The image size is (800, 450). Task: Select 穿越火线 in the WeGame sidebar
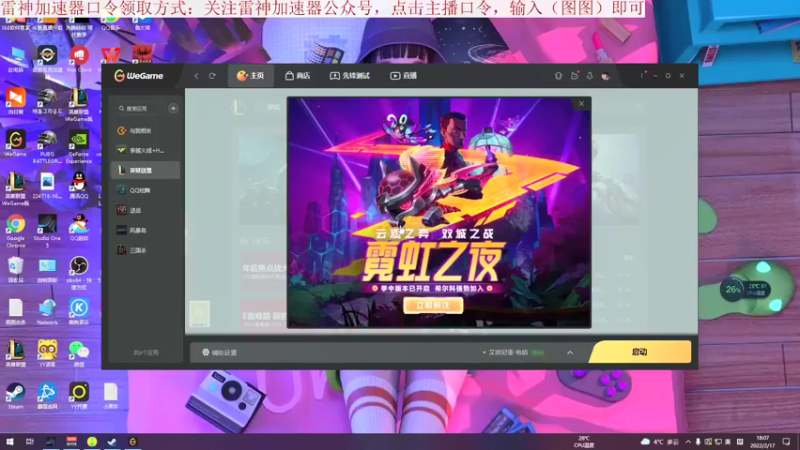click(x=145, y=151)
